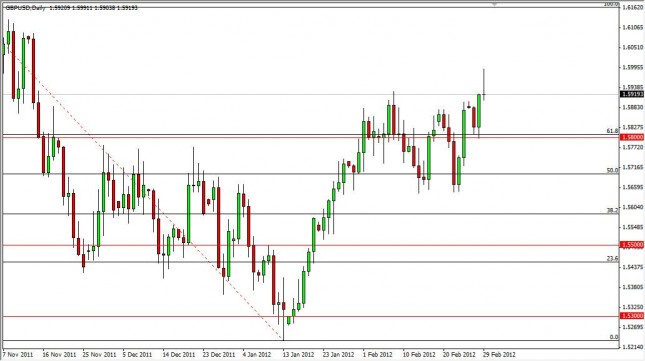Click the 1.56040 price axis label
This screenshot has width=645, height=361.
click(633, 207)
